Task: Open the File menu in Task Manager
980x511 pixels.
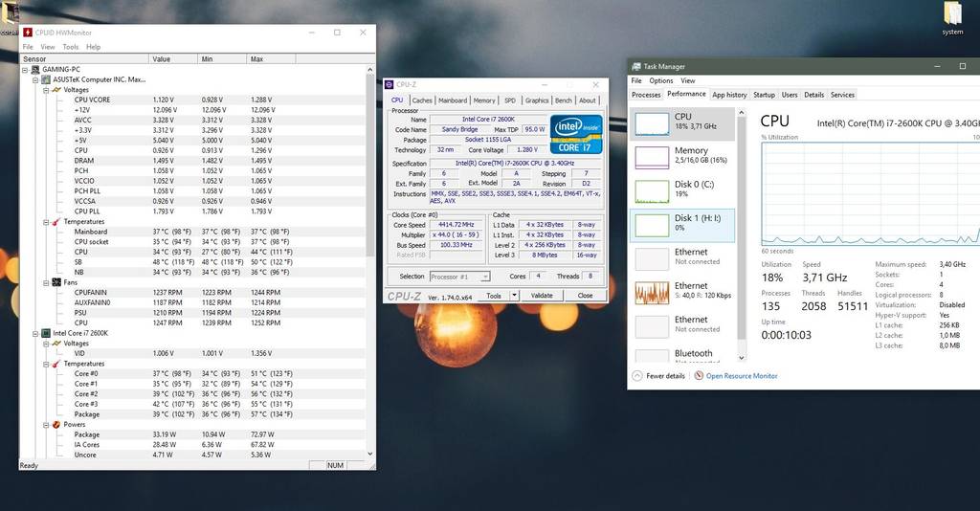Action: (x=636, y=80)
